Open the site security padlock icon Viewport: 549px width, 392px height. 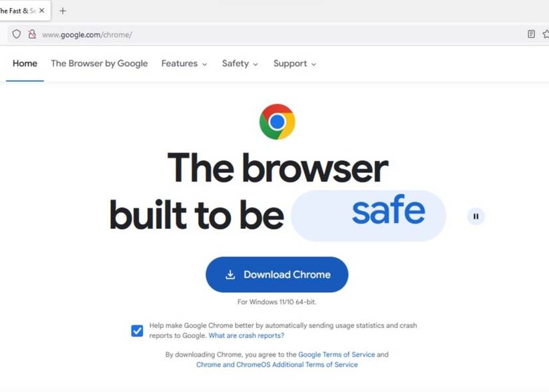pyautogui.click(x=32, y=34)
